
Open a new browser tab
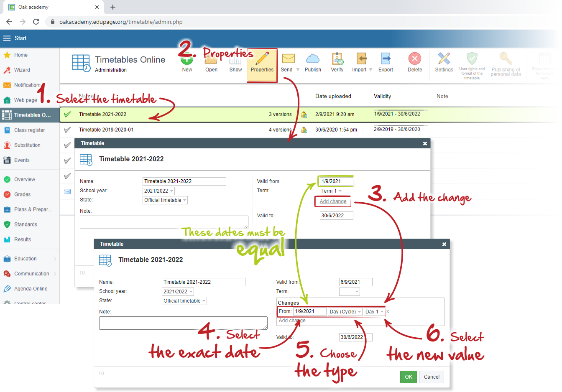point(113,7)
